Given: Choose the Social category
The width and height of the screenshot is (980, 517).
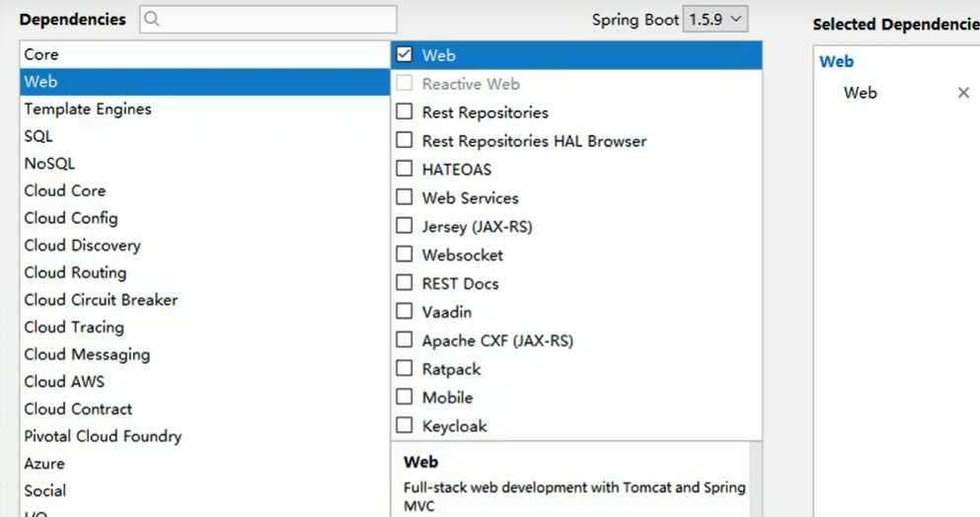Looking at the screenshot, I should point(205,490).
